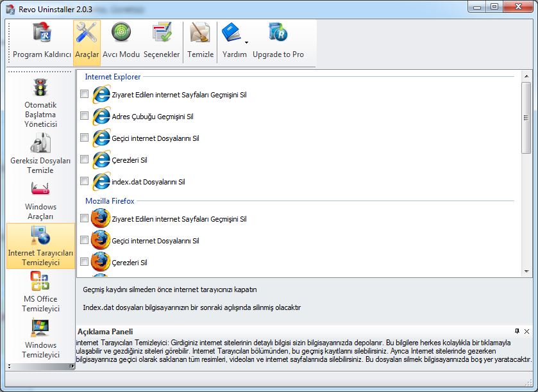
Task: Check IE Adres Çubuğu Geçmişini Sil
Action: tap(85, 116)
